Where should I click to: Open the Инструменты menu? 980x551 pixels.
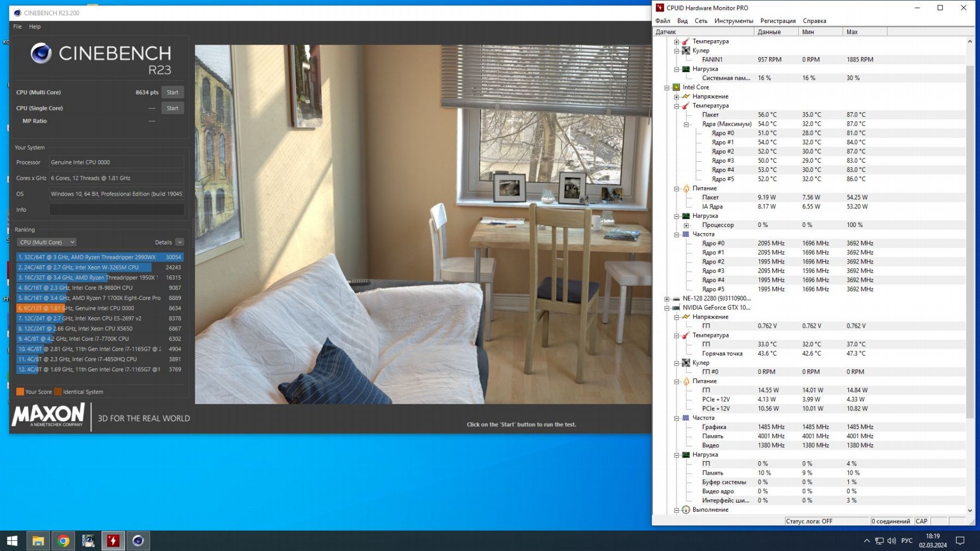point(733,21)
